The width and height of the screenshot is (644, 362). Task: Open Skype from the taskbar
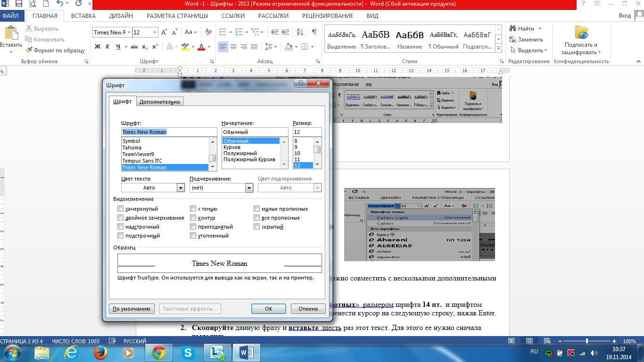point(188,352)
